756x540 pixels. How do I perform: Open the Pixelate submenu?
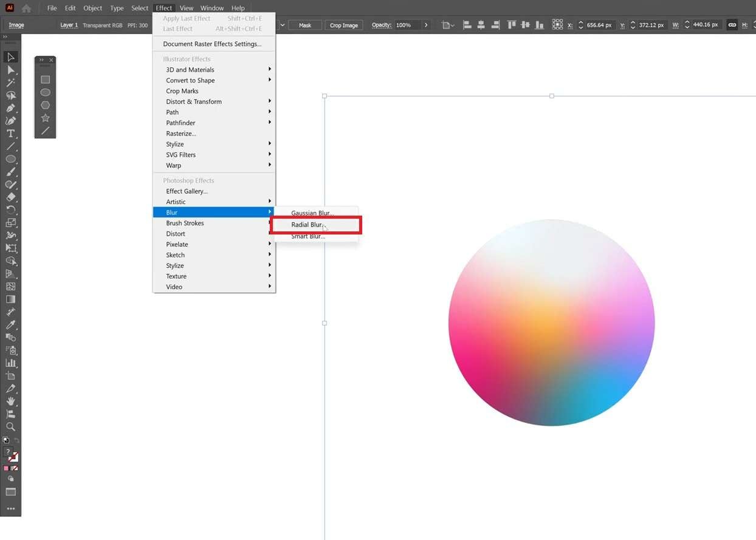click(214, 244)
